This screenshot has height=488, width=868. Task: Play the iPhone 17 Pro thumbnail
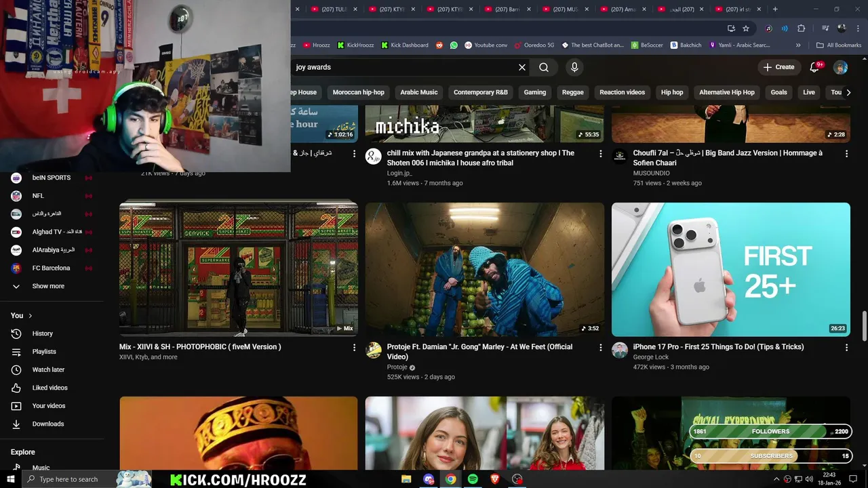pos(730,270)
